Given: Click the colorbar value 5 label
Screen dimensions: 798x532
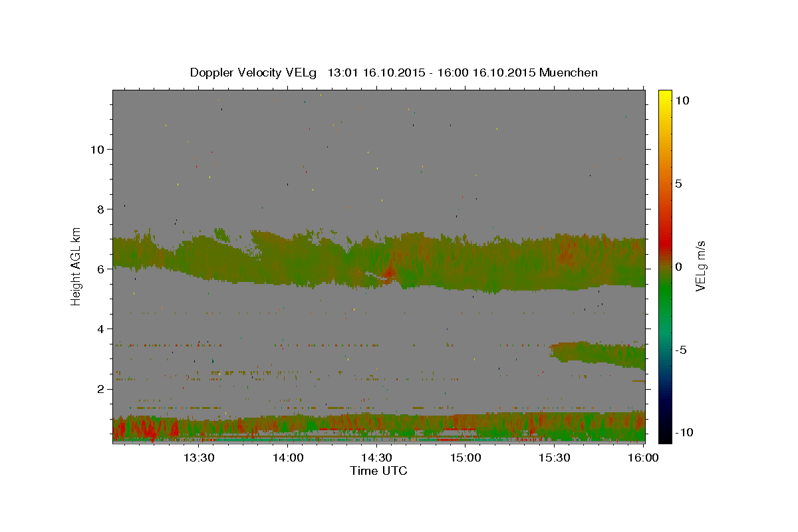Looking at the screenshot, I should coord(678,184).
